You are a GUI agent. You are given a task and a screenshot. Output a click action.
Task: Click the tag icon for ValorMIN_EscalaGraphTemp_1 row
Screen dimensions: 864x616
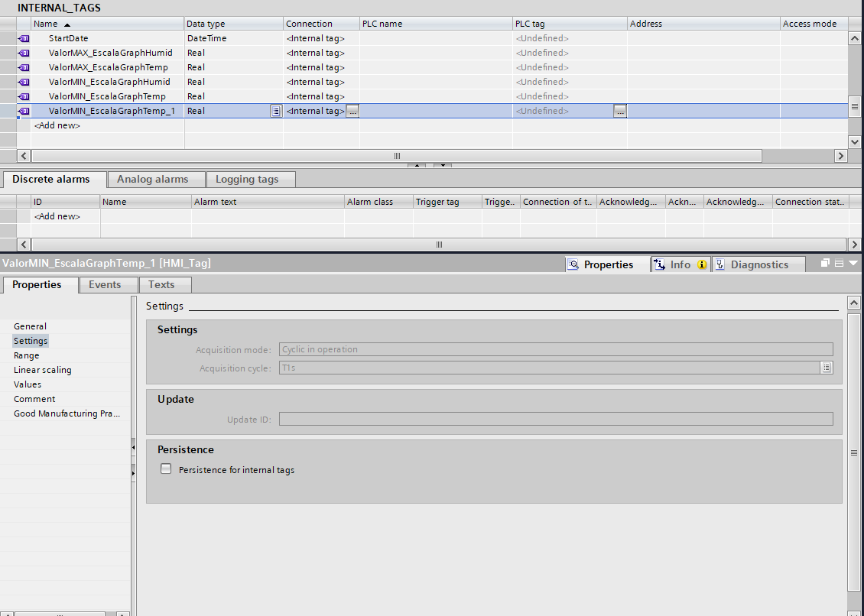[24, 111]
